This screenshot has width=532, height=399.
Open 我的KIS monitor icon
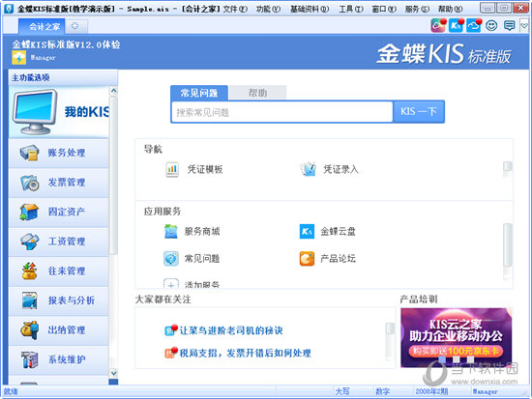[35, 112]
